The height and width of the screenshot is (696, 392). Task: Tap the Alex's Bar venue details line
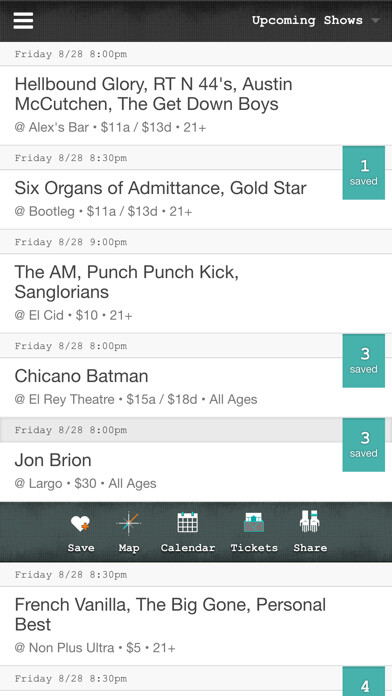[x=111, y=127]
